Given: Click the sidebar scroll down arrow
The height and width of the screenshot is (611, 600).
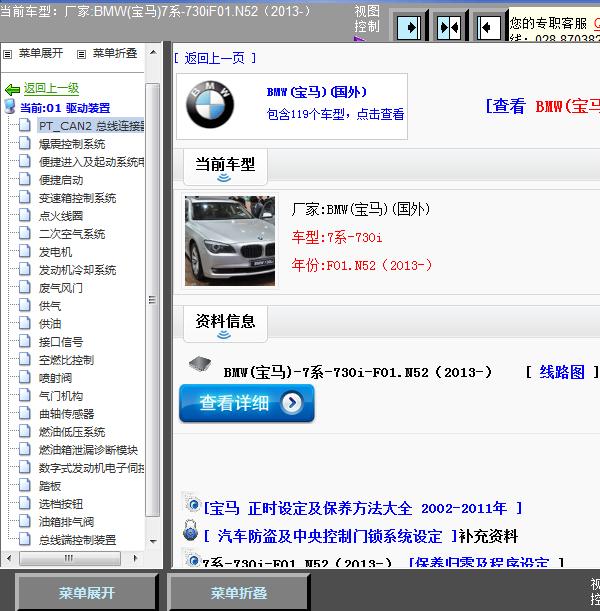Looking at the screenshot, I should pyautogui.click(x=153, y=541).
